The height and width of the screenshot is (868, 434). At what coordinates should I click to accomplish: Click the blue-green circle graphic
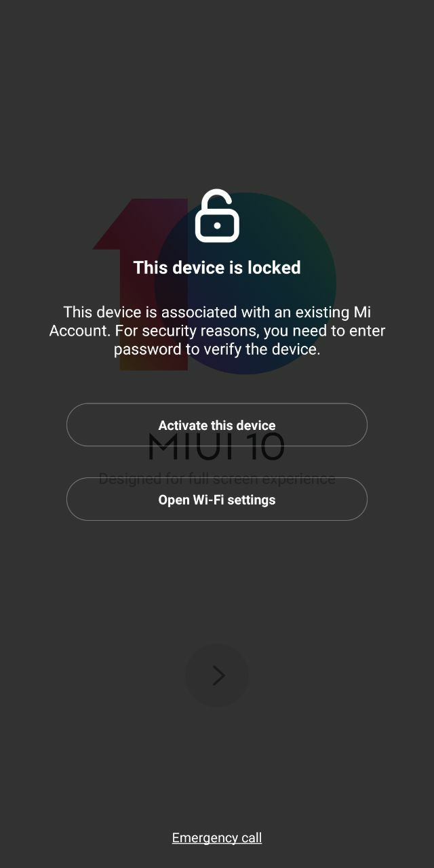click(245, 283)
